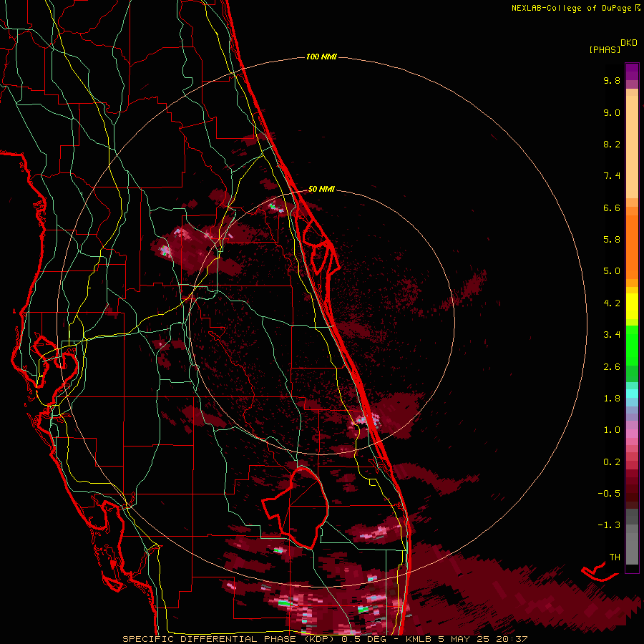Pick the purple band atop the color bar
Screen dimensions: 644x644
(632, 72)
